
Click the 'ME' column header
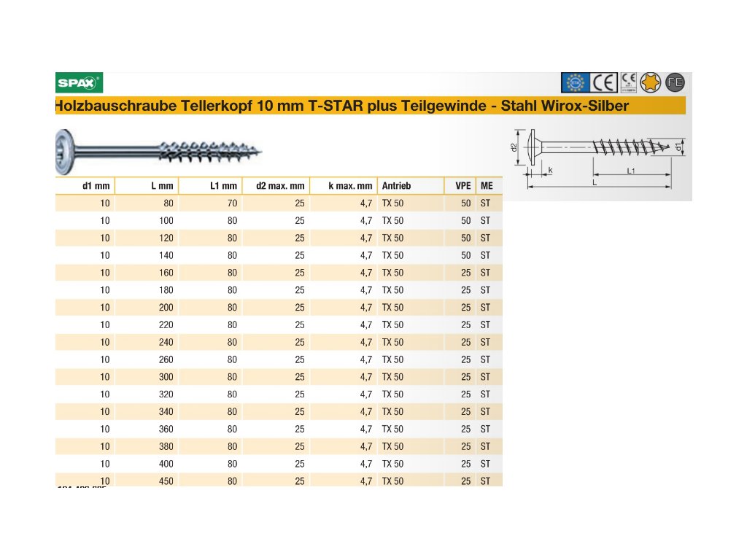(x=487, y=186)
